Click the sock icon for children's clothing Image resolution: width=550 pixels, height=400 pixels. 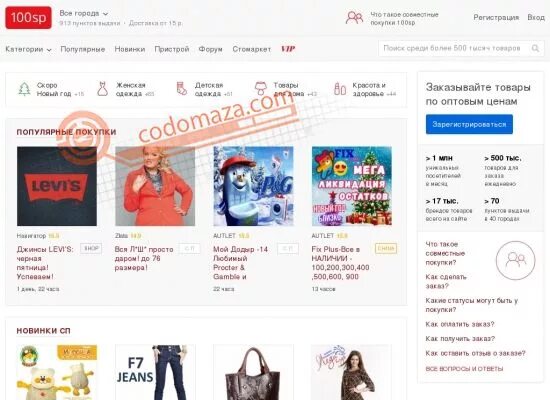pyautogui.click(x=182, y=89)
